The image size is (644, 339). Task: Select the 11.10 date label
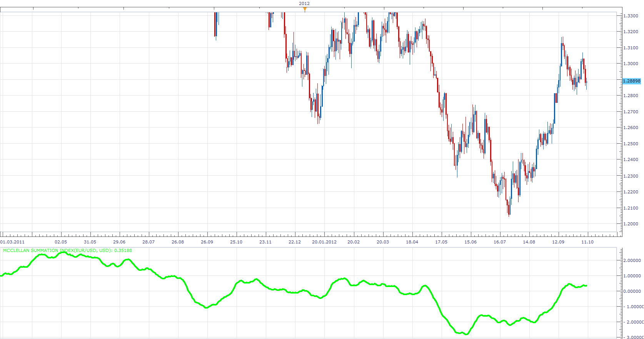click(x=587, y=242)
